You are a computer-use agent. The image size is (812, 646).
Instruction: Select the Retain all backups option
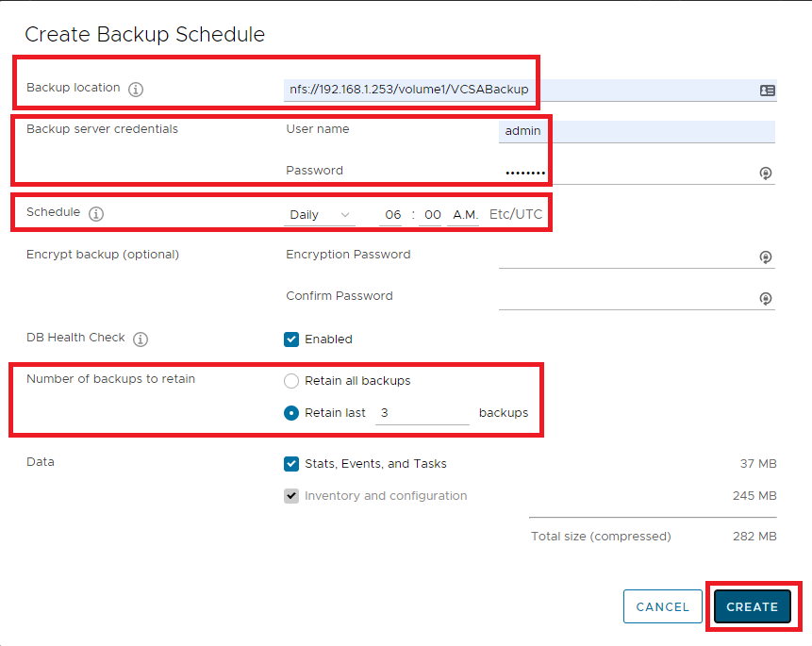click(291, 381)
